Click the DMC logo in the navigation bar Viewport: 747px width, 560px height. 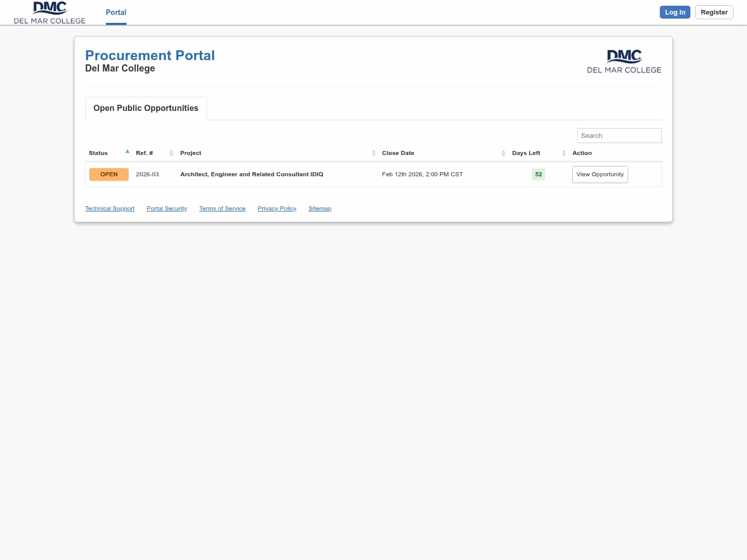point(49,12)
